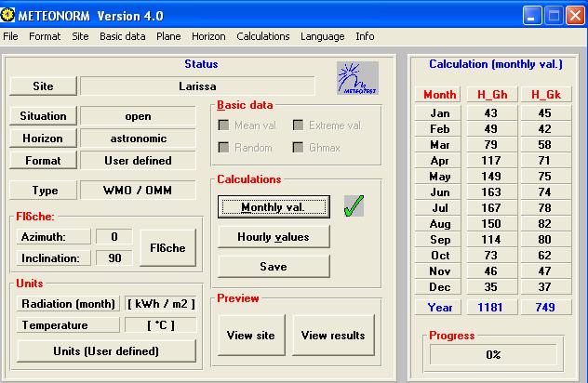Click the Units (User defined) button
The image size is (588, 383).
tap(106, 350)
